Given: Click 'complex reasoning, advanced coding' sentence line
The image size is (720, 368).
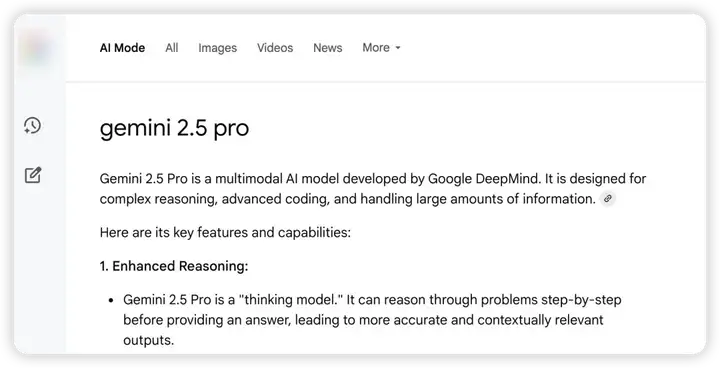Looking at the screenshot, I should (x=348, y=199).
